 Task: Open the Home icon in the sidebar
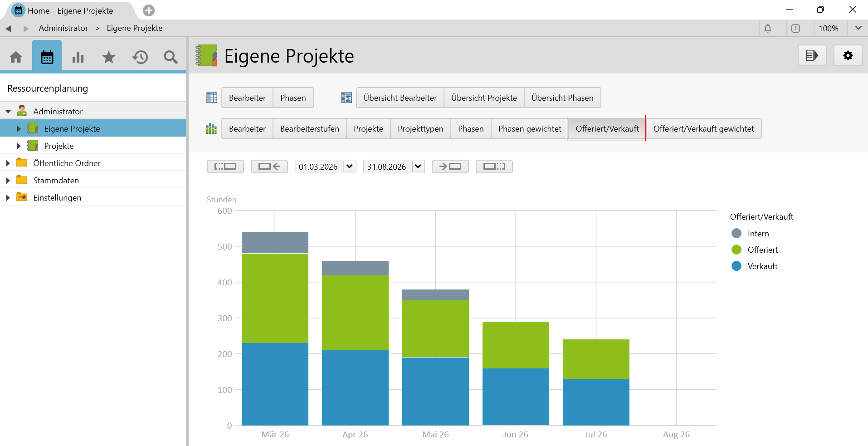coord(16,57)
